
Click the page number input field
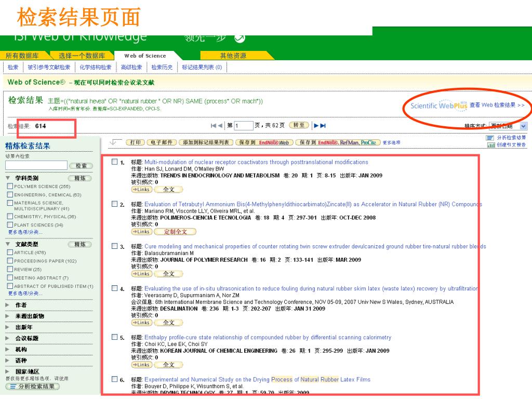point(244,126)
